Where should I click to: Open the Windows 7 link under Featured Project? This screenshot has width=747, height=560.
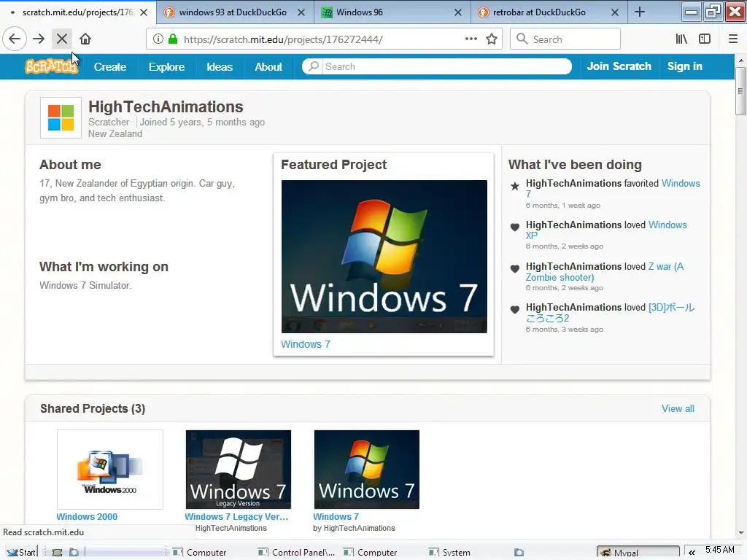click(306, 344)
